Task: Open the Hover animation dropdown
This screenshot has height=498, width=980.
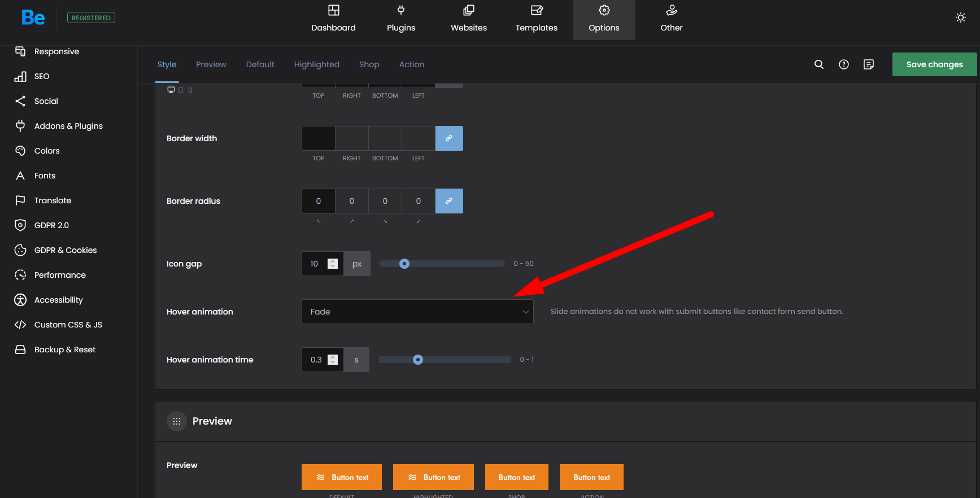Action: coord(417,312)
